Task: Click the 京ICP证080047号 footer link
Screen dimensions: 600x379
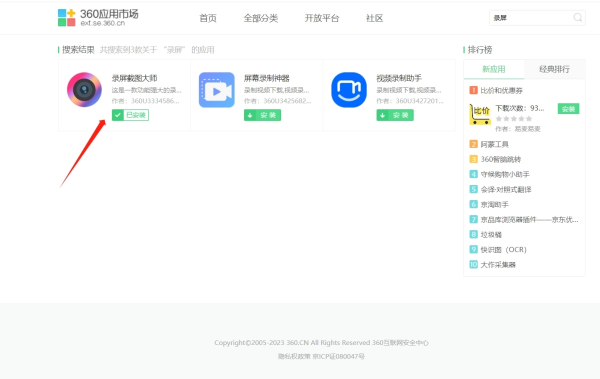Action: (338, 356)
